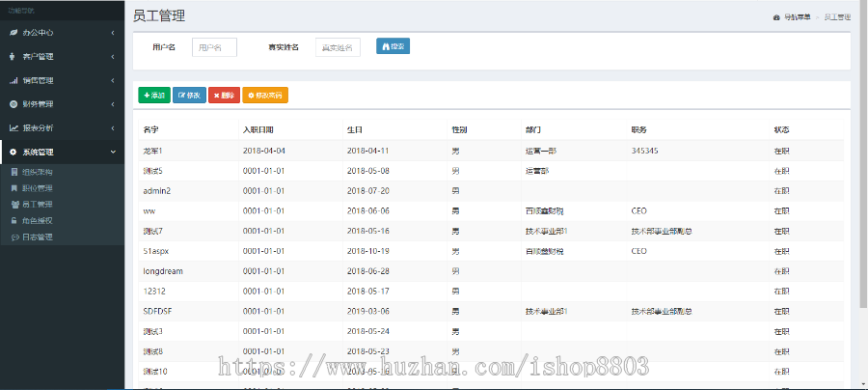Expand the 销售管理 chevron arrow
This screenshot has height=390, width=868.
(113, 80)
